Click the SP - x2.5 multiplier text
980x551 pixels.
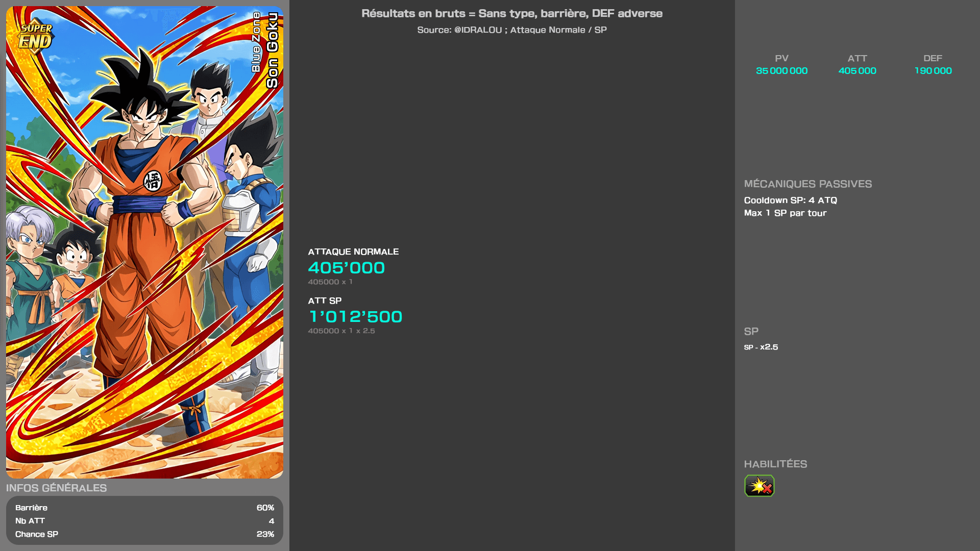click(x=761, y=347)
